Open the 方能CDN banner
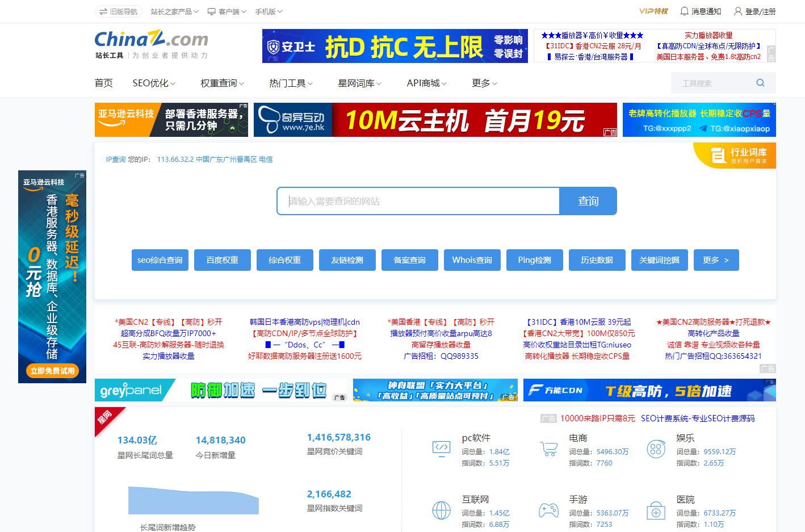The height and width of the screenshot is (532, 805). tap(649, 390)
